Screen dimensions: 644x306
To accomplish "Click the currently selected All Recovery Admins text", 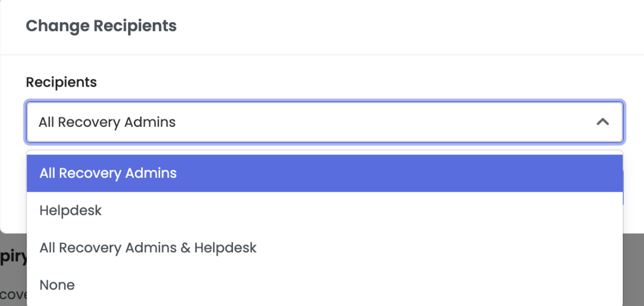I will (107, 122).
